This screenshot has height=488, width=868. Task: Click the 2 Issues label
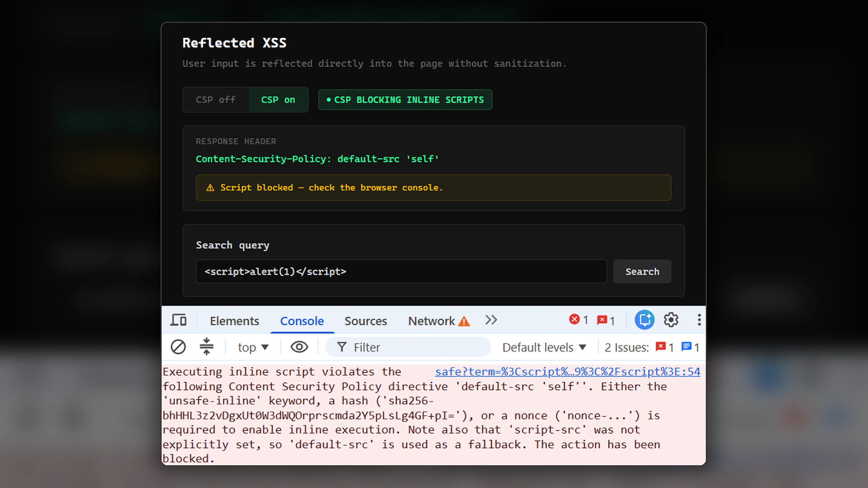tap(626, 347)
